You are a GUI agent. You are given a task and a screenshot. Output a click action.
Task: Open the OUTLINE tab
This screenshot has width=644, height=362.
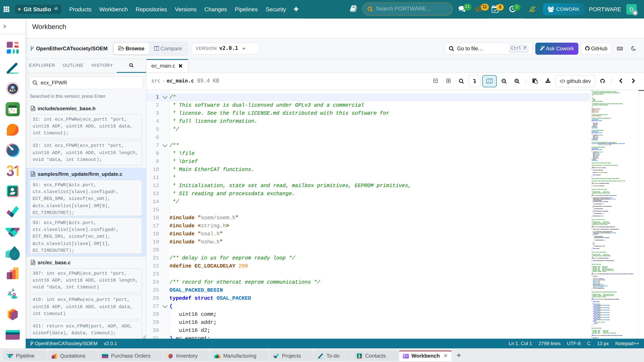73,65
